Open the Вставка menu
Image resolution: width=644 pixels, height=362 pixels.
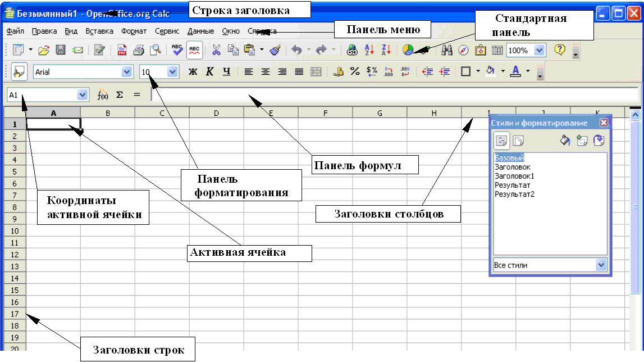(99, 31)
